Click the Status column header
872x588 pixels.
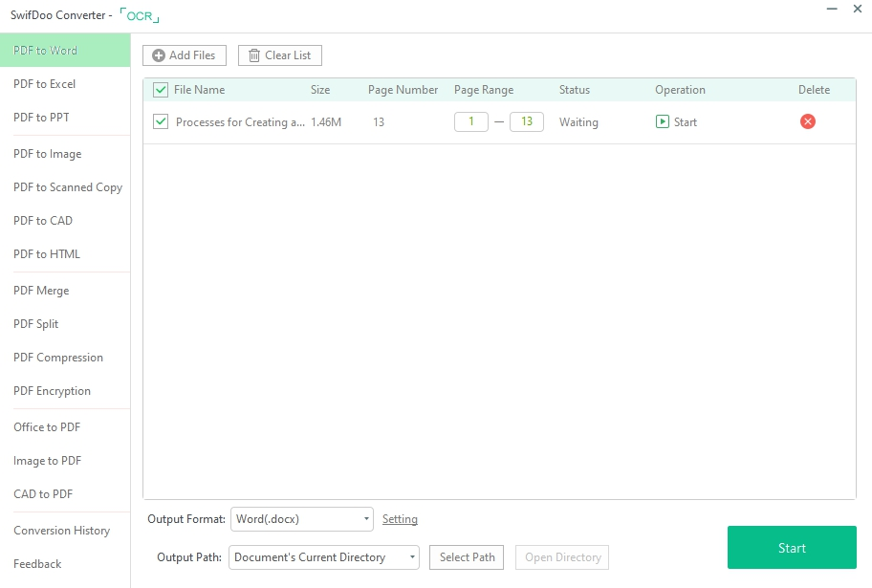(575, 90)
